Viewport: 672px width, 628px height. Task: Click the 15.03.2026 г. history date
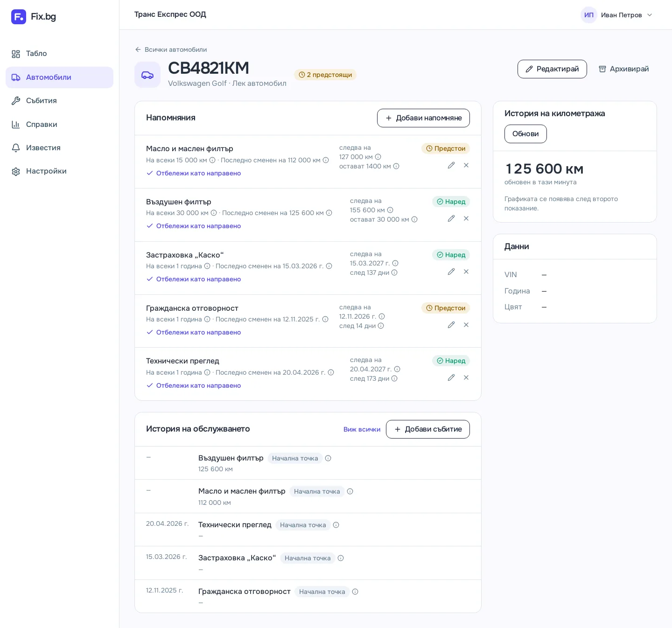[x=167, y=557]
